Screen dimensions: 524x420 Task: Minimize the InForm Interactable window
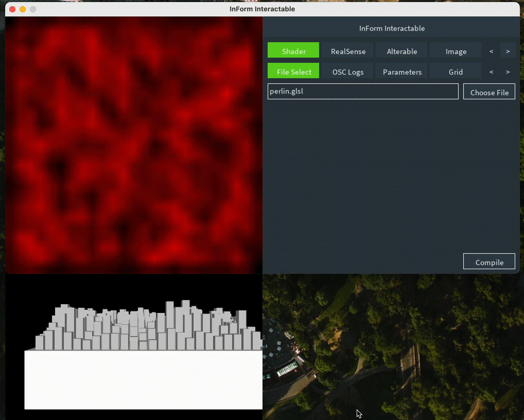[23, 9]
